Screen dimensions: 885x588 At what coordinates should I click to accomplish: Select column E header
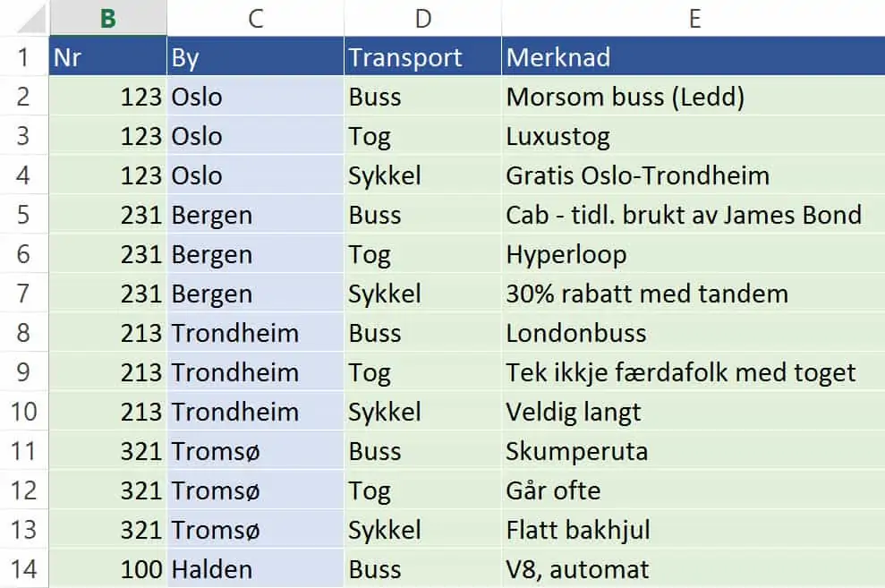coord(694,18)
